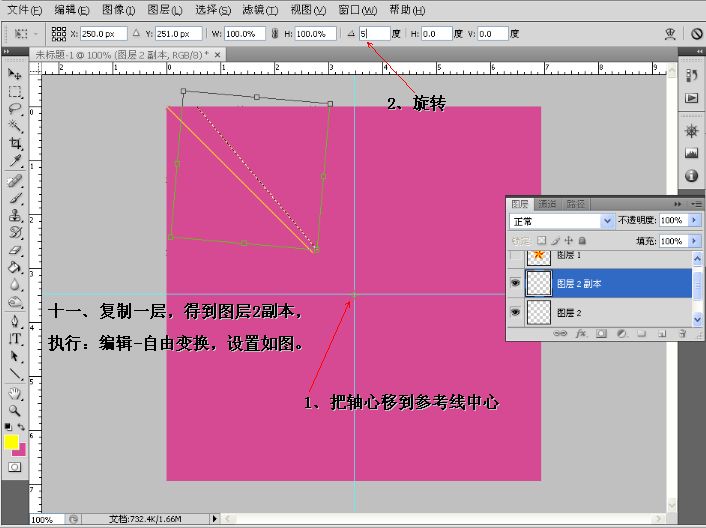Viewport: 706px width, 528px height.
Task: Show the 图层 1 layer
Action: click(x=515, y=256)
